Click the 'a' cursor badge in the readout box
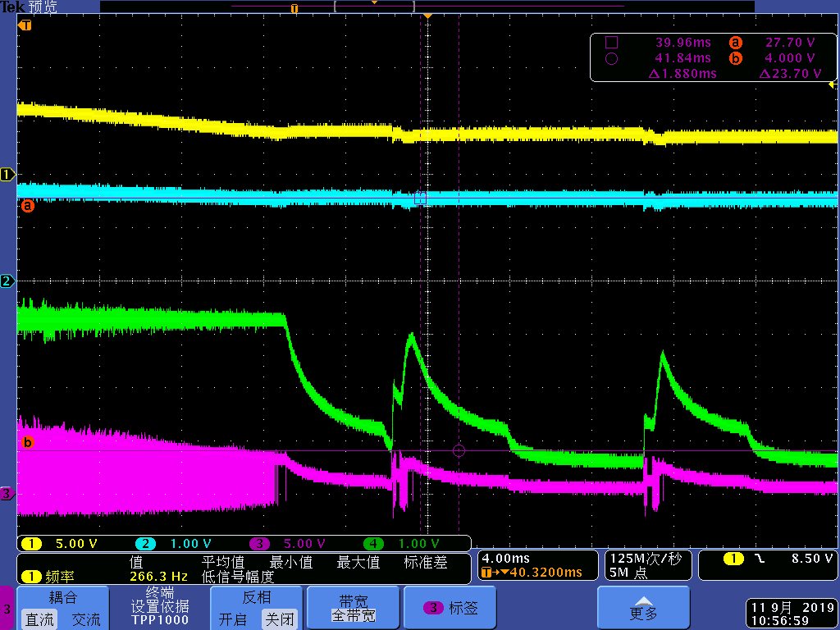This screenshot has width=840, height=630. pyautogui.click(x=736, y=43)
